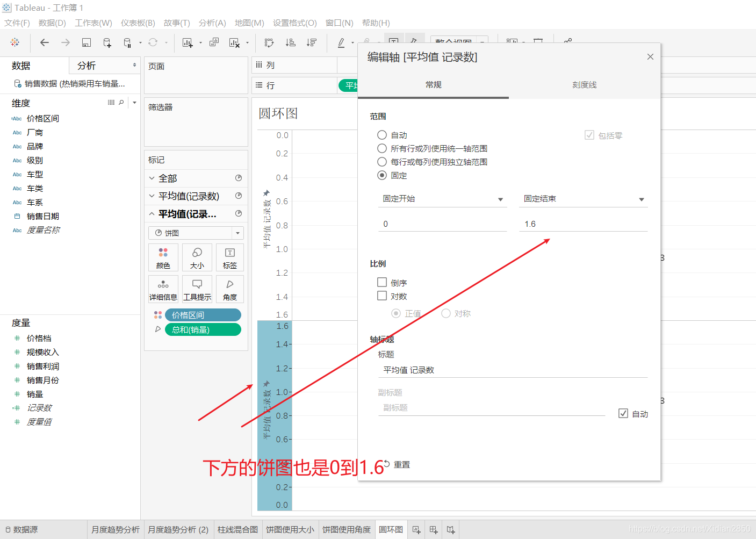Select the 对称 radio button
Screen dimensions: 756x539
click(446, 313)
